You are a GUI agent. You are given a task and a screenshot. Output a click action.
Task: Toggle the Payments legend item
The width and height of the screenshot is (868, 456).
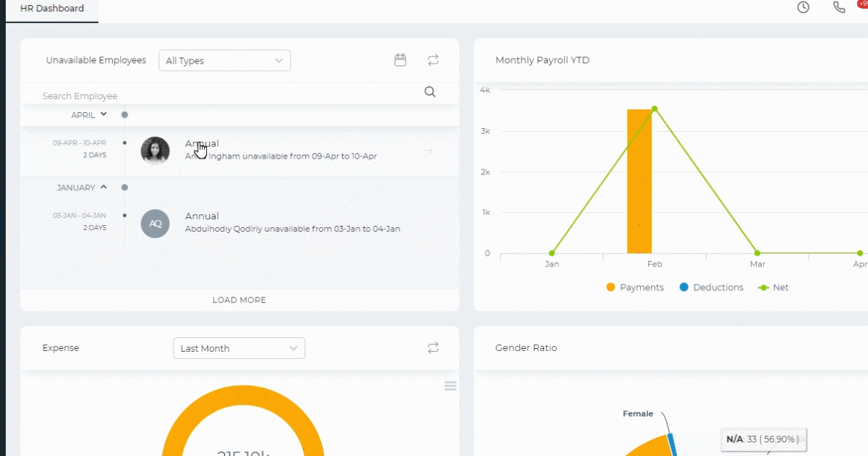pyautogui.click(x=634, y=287)
